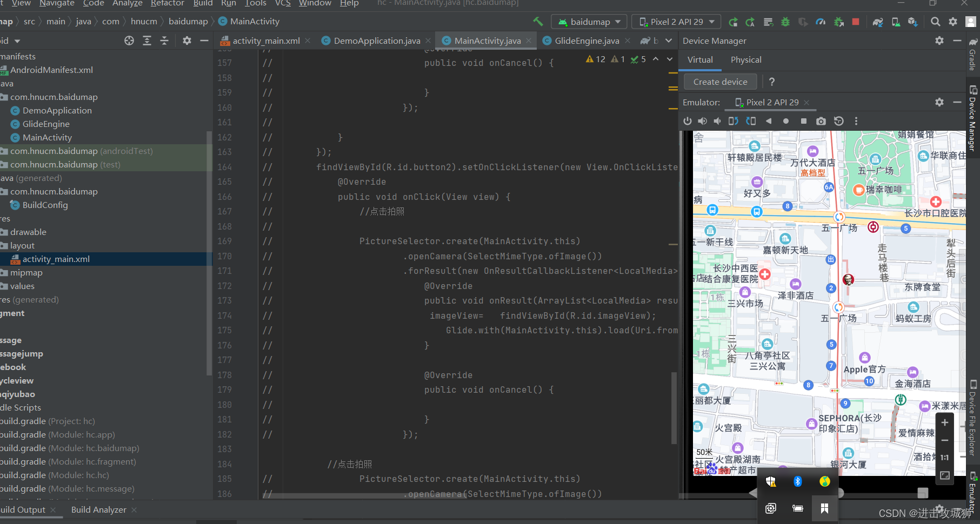The width and height of the screenshot is (980, 524).
Task: Click the Bluetooth icon in system tray
Action: [x=798, y=481]
